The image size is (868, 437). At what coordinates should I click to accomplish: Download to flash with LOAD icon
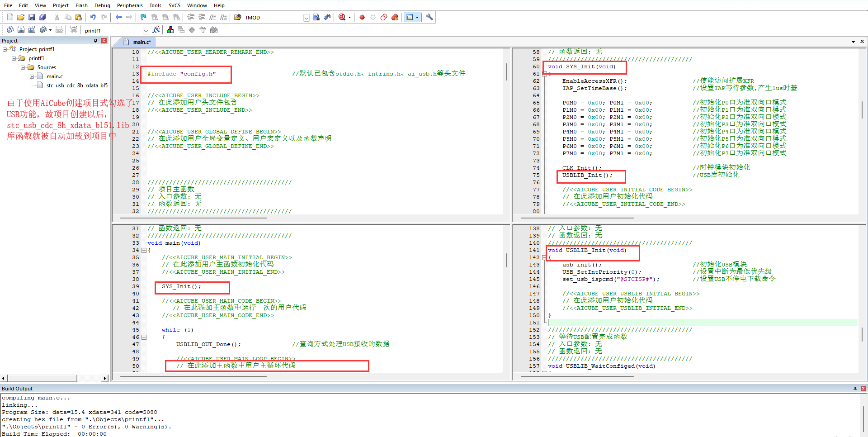[74, 30]
